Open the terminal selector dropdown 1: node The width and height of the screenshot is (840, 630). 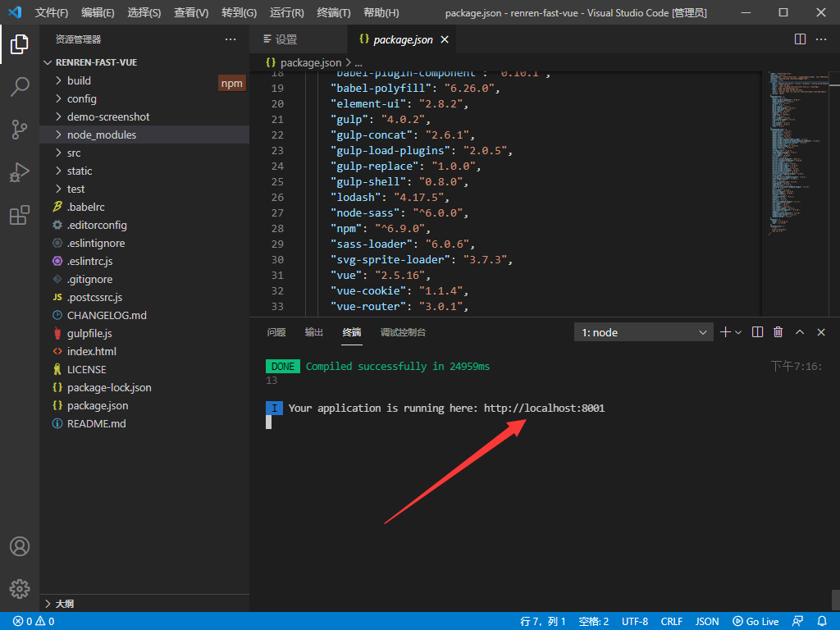click(643, 333)
